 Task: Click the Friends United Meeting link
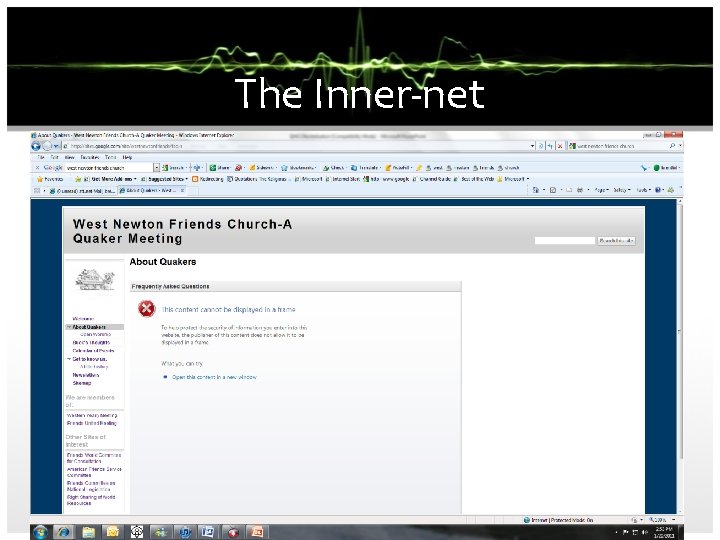point(92,423)
